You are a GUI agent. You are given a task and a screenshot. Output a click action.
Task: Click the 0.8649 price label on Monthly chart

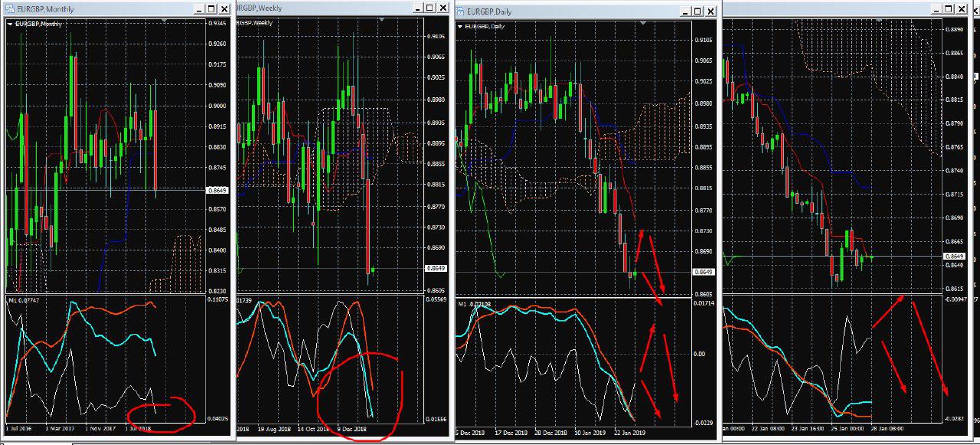[x=216, y=189]
